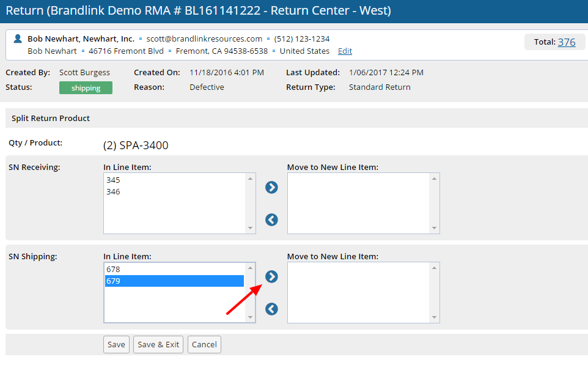The height and width of the screenshot is (365, 588).
Task: Click the customer person icon beside Bob Newhart
Action: click(x=18, y=39)
